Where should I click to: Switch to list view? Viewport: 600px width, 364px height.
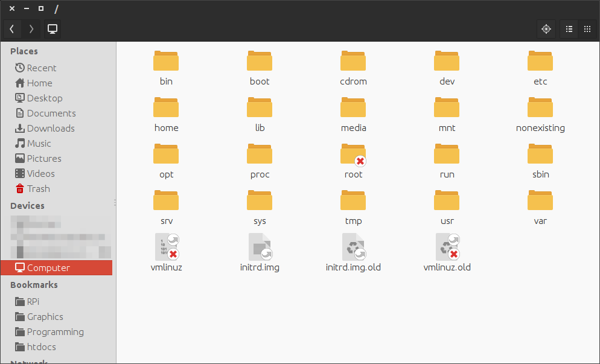click(x=568, y=28)
